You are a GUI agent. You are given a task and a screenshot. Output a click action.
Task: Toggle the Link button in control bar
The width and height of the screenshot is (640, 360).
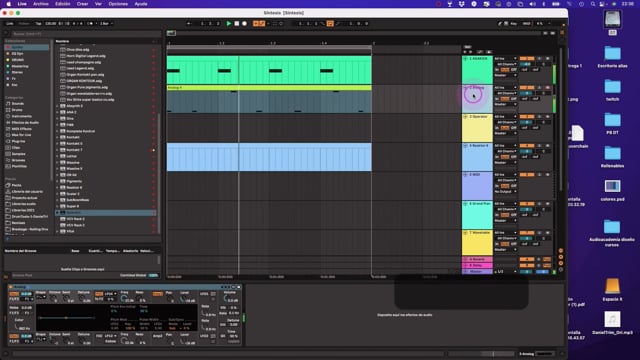[10, 24]
